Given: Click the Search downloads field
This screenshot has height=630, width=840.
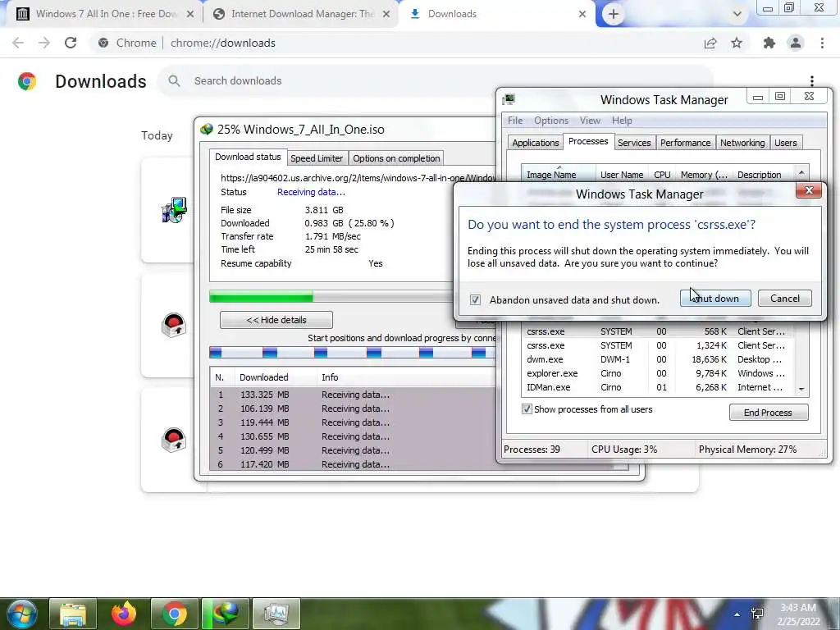Looking at the screenshot, I should (x=435, y=81).
